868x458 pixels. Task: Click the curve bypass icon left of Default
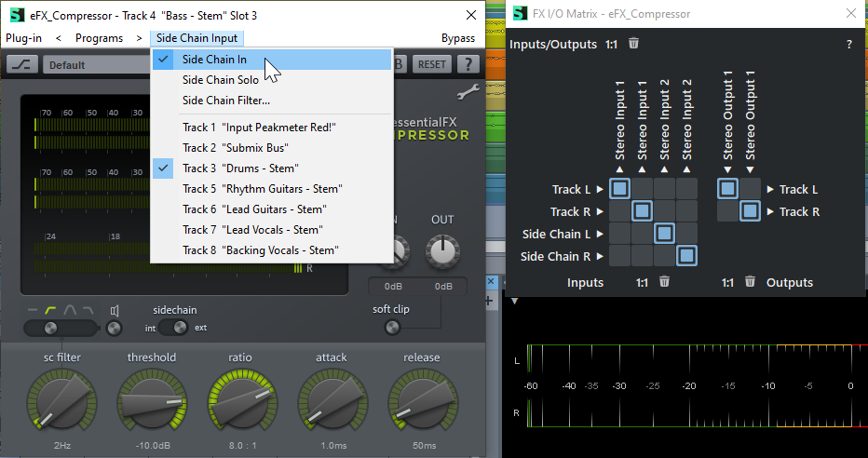22,64
